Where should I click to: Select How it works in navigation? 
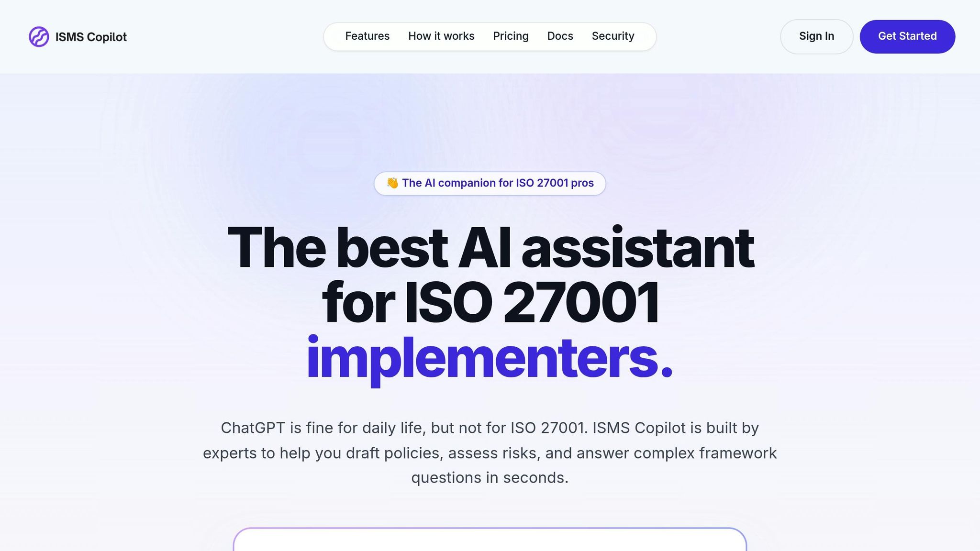(441, 36)
